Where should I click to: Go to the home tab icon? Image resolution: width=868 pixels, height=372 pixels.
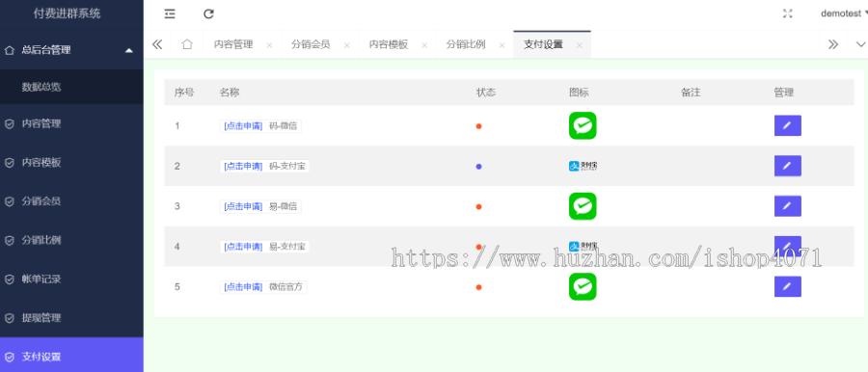tap(187, 45)
